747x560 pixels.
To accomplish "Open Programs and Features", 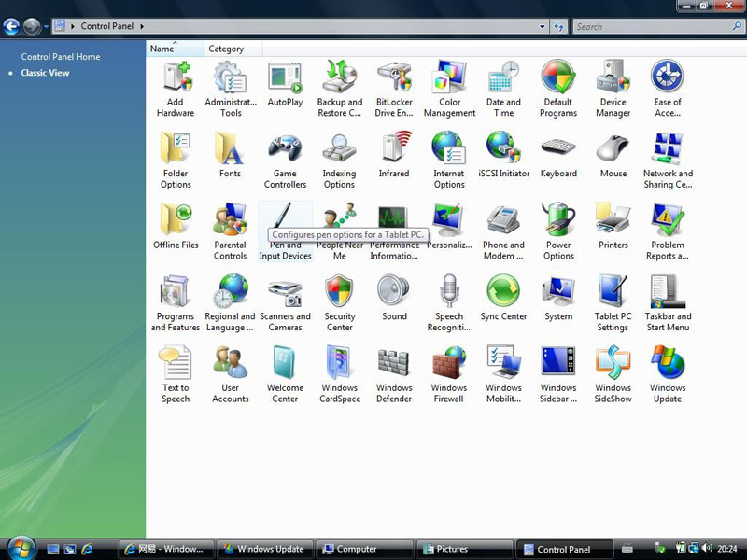I will click(176, 304).
